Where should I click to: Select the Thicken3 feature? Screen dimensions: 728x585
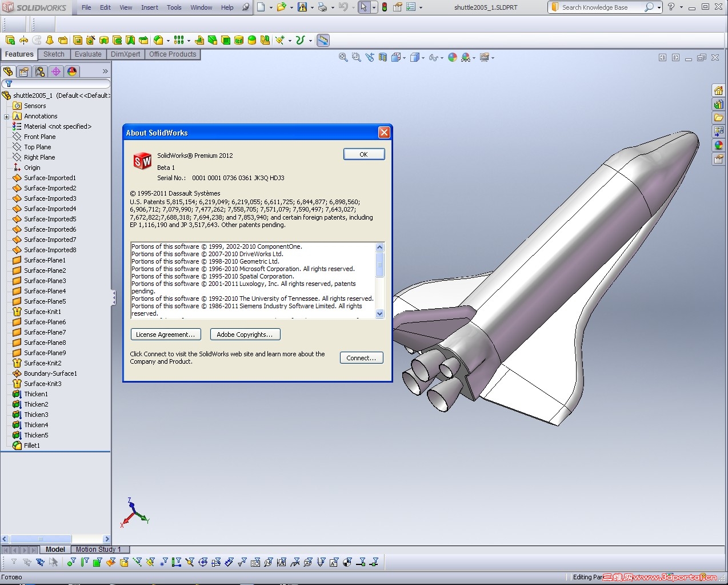coord(35,414)
